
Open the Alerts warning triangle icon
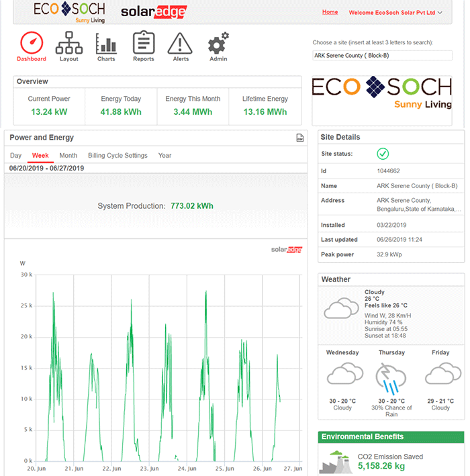(x=180, y=43)
